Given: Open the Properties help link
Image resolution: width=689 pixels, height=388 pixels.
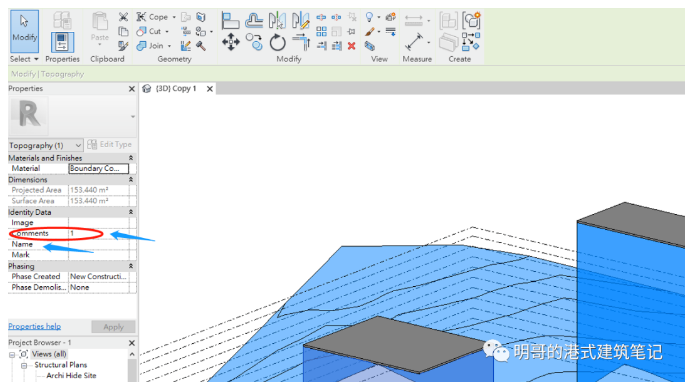Looking at the screenshot, I should pyautogui.click(x=34, y=326).
